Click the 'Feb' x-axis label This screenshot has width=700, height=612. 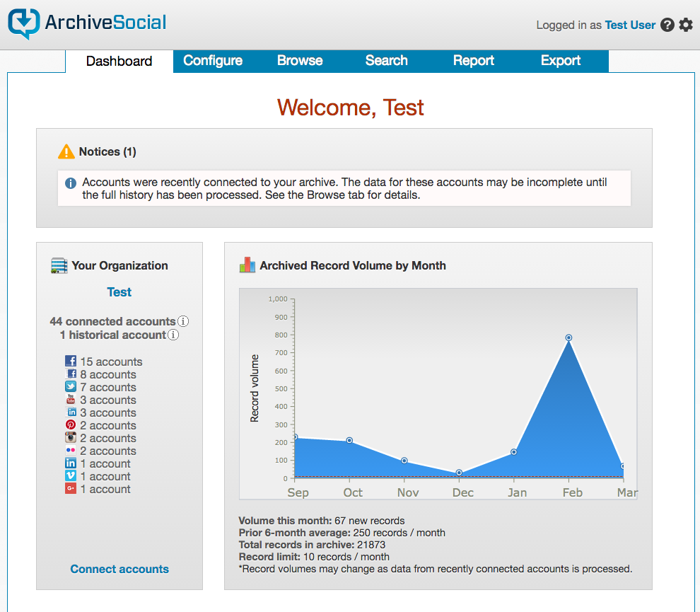pos(572,492)
